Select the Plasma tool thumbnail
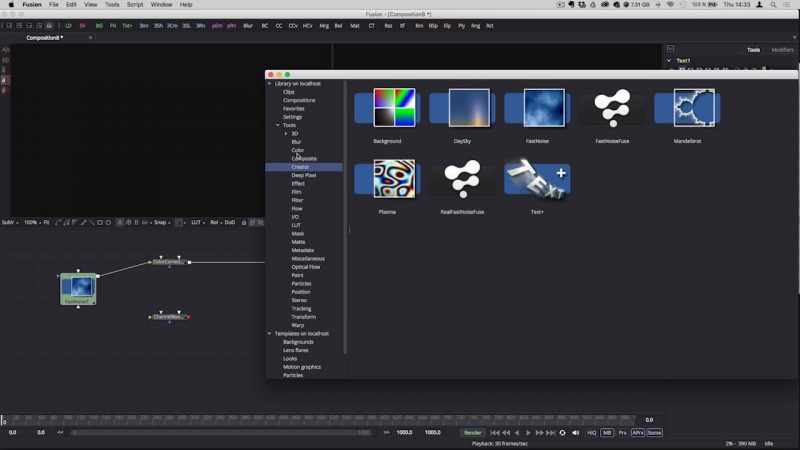Screen dimensions: 800x450 (387, 179)
